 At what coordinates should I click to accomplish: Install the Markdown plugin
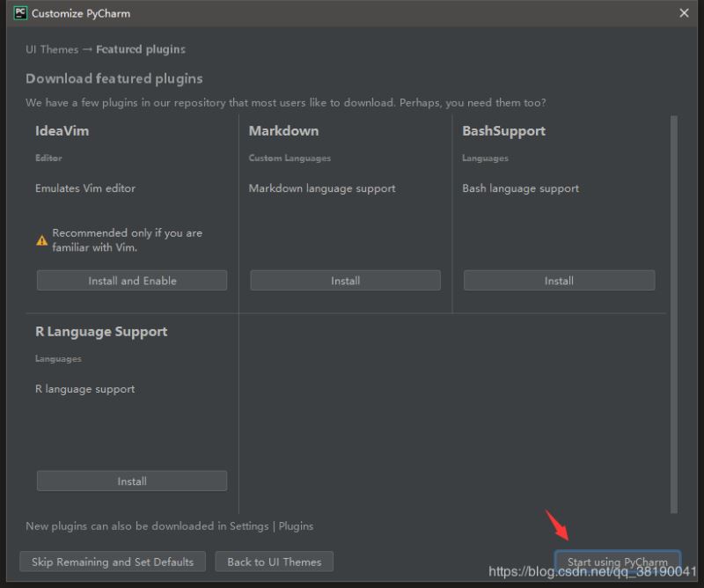click(x=345, y=281)
